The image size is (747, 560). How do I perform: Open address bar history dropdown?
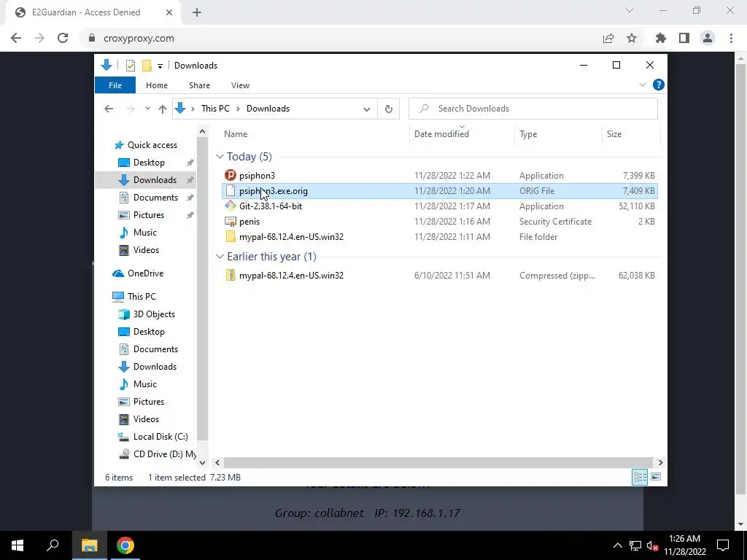point(366,109)
